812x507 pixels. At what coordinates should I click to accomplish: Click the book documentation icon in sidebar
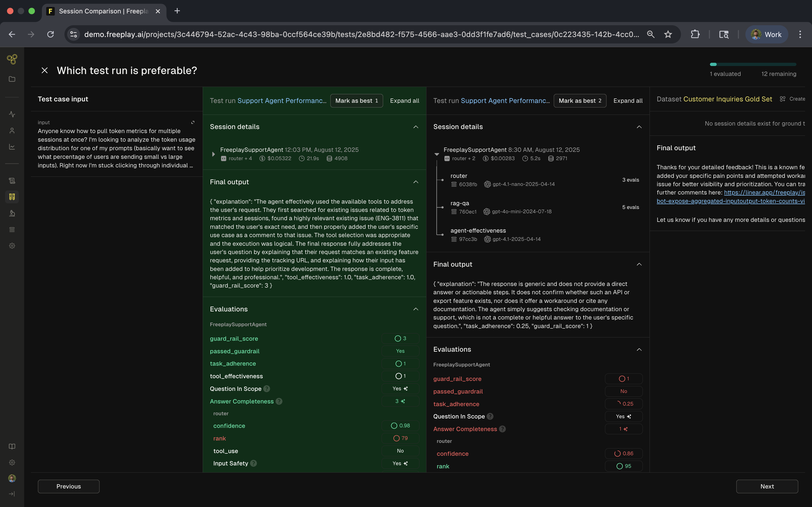pyautogui.click(x=12, y=446)
